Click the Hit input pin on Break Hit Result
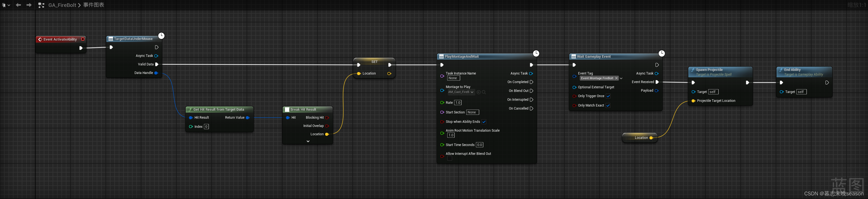Viewport: 868px width, 199px height. coord(288,118)
